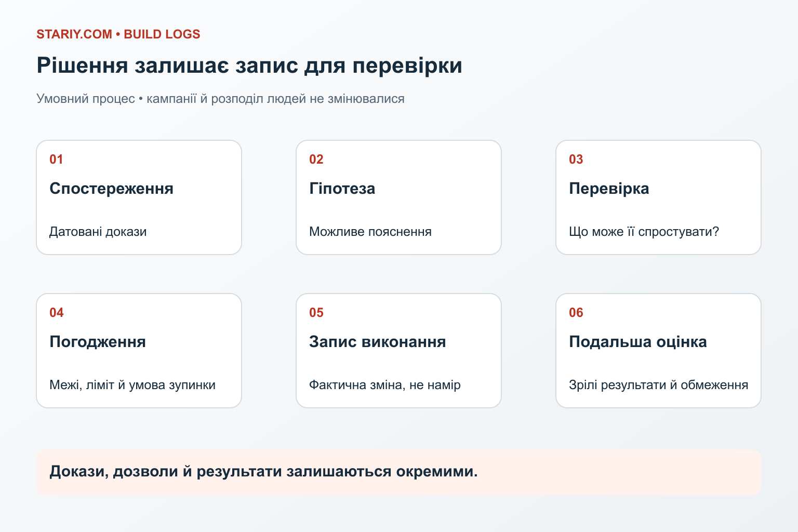Click "Межі, ліміт й умова зупинки" text
Viewport: 798px width, 532px height.
132,385
